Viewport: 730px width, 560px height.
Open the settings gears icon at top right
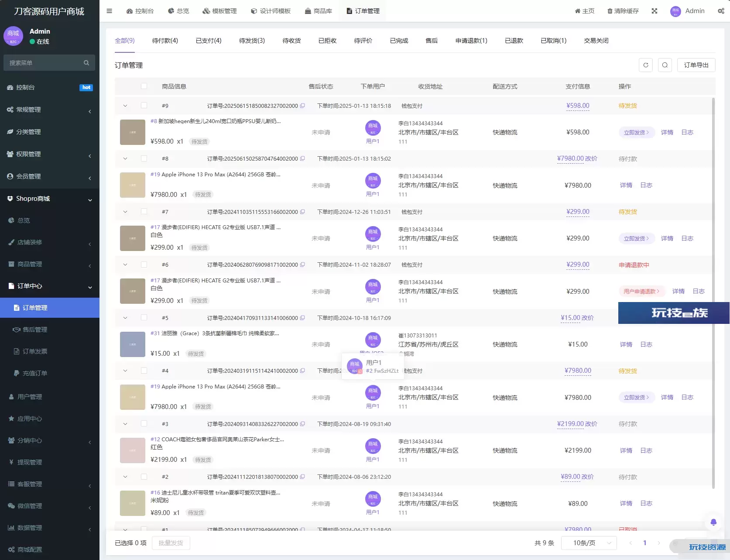click(721, 11)
